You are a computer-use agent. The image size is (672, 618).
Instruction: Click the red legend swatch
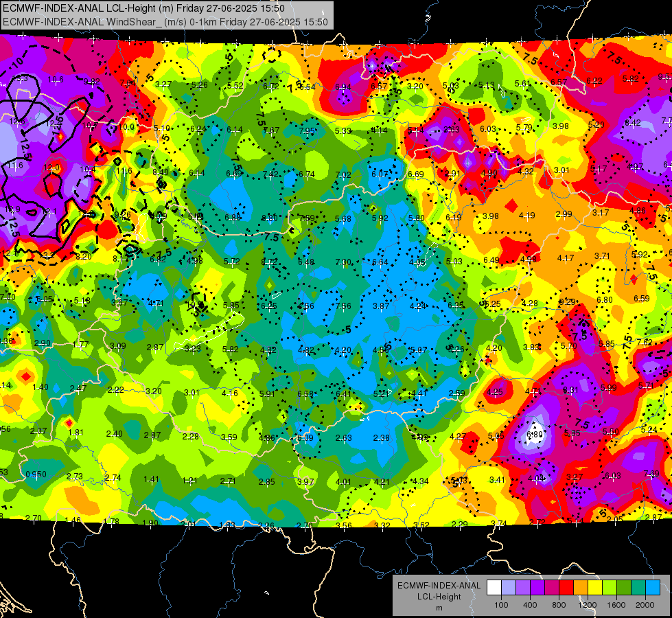pyautogui.click(x=566, y=588)
